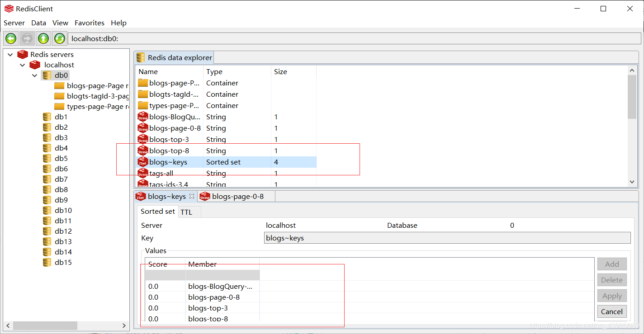Sort data explorer by Name column
Screen dimensions: 644x334
(169, 72)
